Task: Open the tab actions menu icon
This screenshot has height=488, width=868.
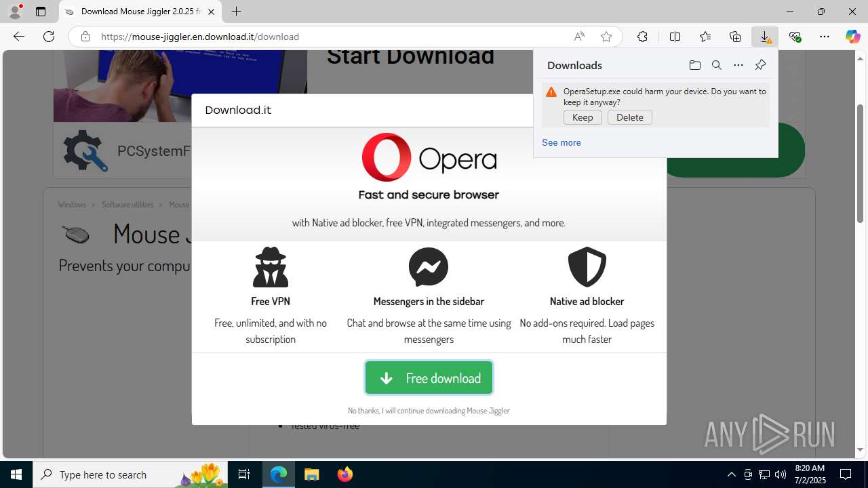Action: [41, 12]
